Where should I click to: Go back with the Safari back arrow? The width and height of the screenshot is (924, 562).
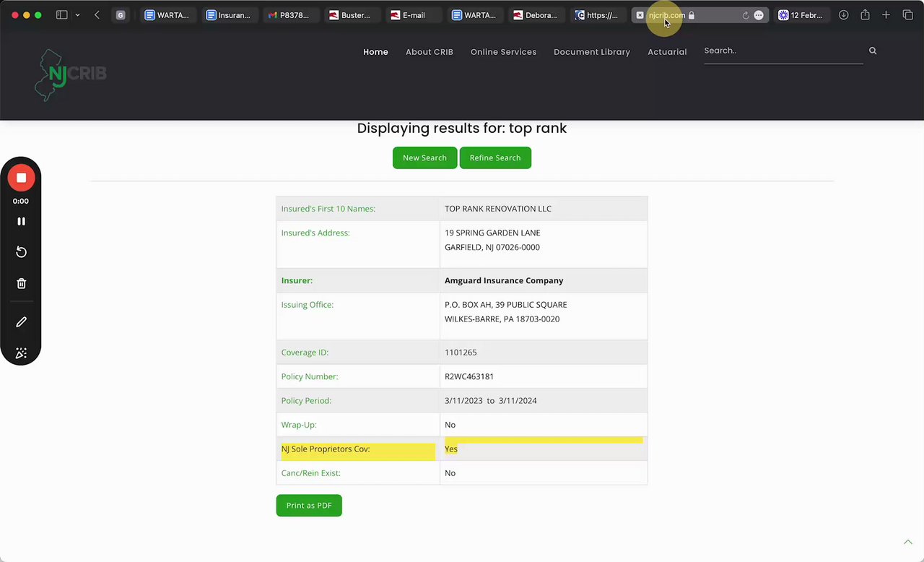point(97,15)
